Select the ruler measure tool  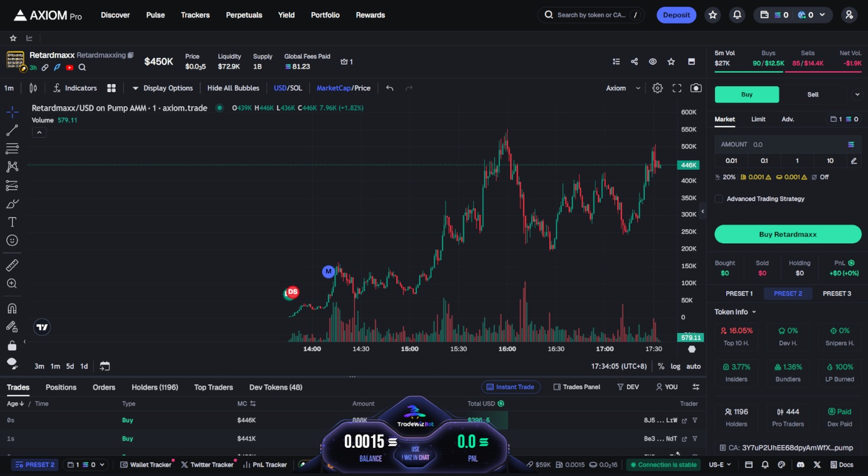coord(12,265)
